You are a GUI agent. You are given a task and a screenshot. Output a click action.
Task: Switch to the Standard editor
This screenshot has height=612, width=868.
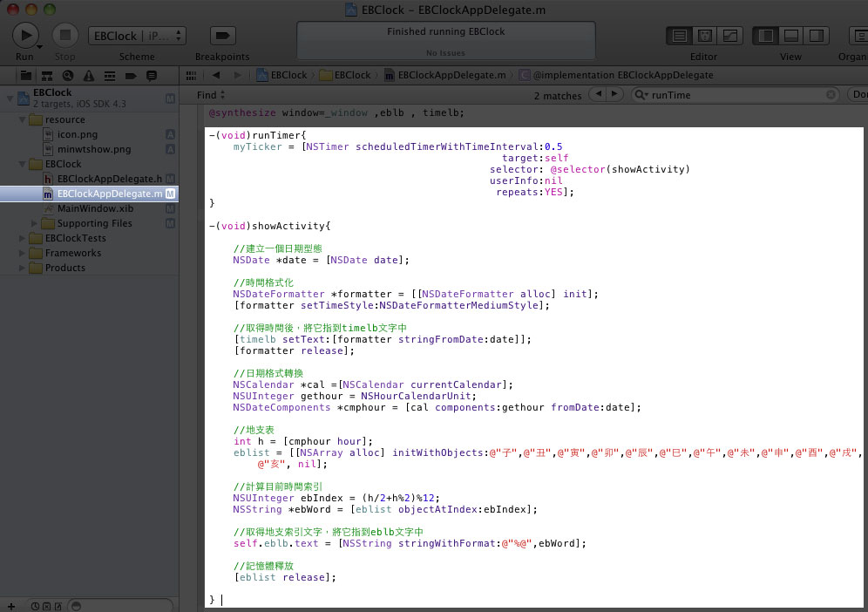[679, 36]
